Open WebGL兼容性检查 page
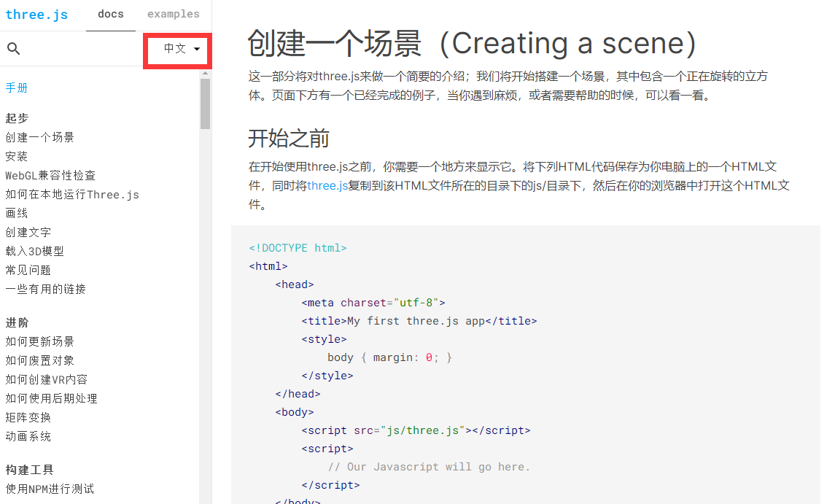 pyautogui.click(x=50, y=175)
